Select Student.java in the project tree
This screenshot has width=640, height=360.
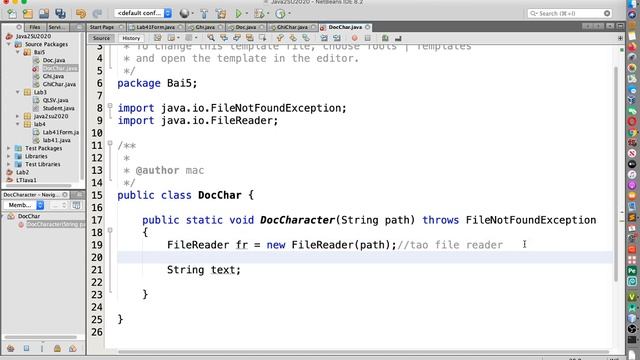(x=58, y=108)
